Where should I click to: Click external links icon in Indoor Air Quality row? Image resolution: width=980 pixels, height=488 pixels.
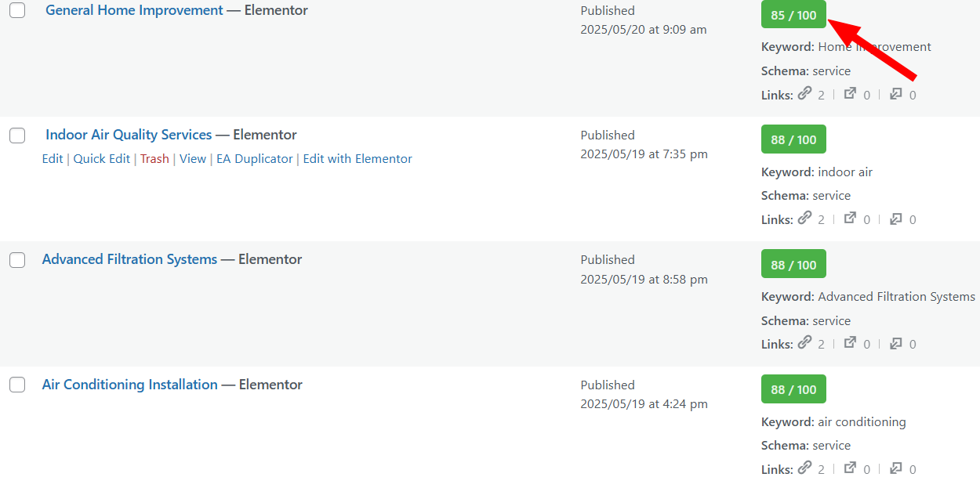coord(850,219)
